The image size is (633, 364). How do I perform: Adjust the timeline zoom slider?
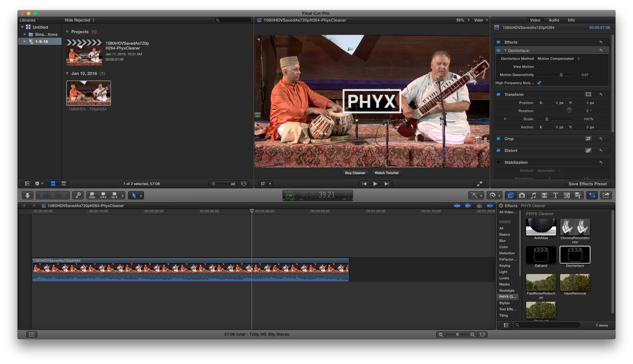(457, 334)
